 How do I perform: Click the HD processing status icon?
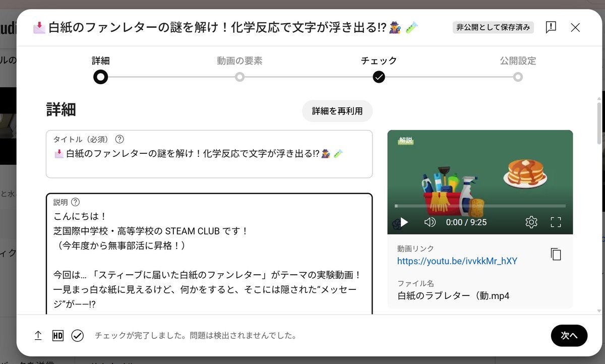(58, 336)
